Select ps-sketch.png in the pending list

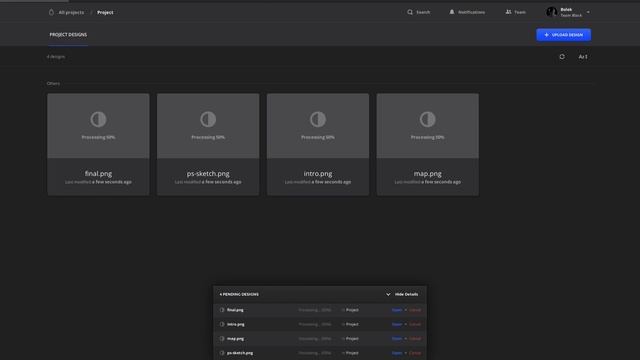click(x=240, y=353)
